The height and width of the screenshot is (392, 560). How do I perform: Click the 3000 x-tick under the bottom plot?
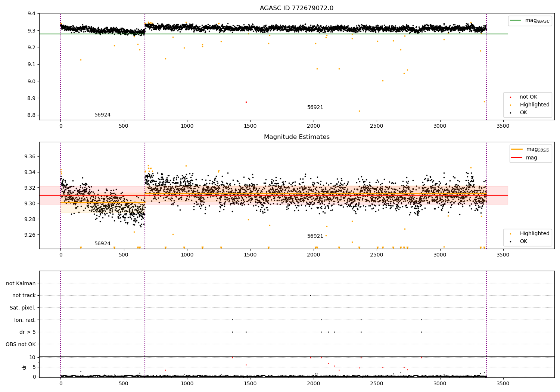[x=440, y=383]
